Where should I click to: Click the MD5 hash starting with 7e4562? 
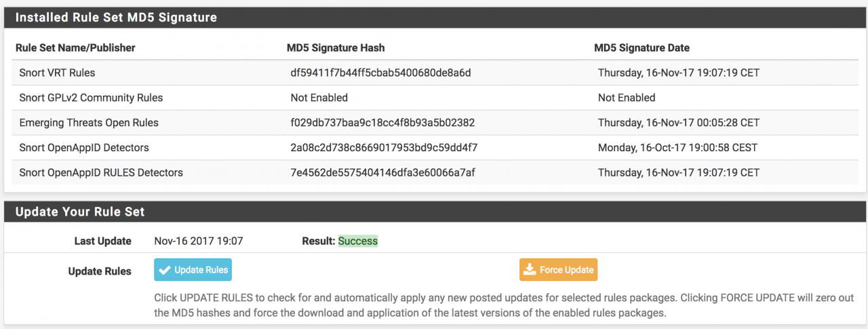[x=382, y=172]
